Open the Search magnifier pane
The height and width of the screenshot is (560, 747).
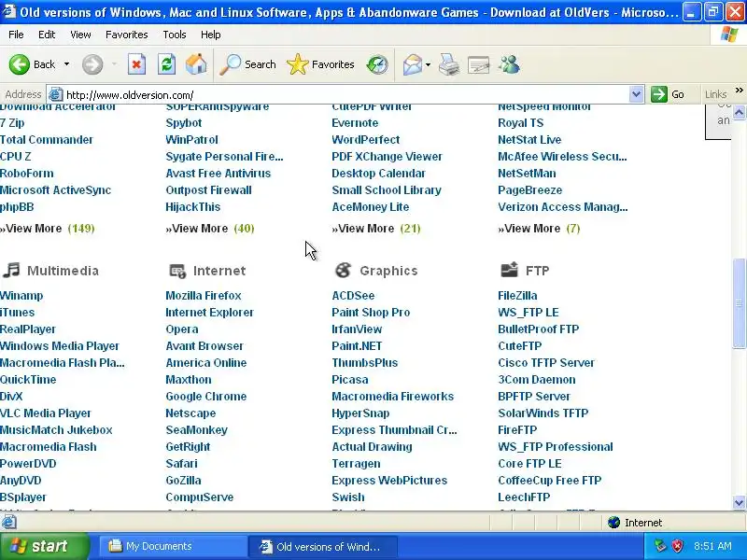click(247, 64)
